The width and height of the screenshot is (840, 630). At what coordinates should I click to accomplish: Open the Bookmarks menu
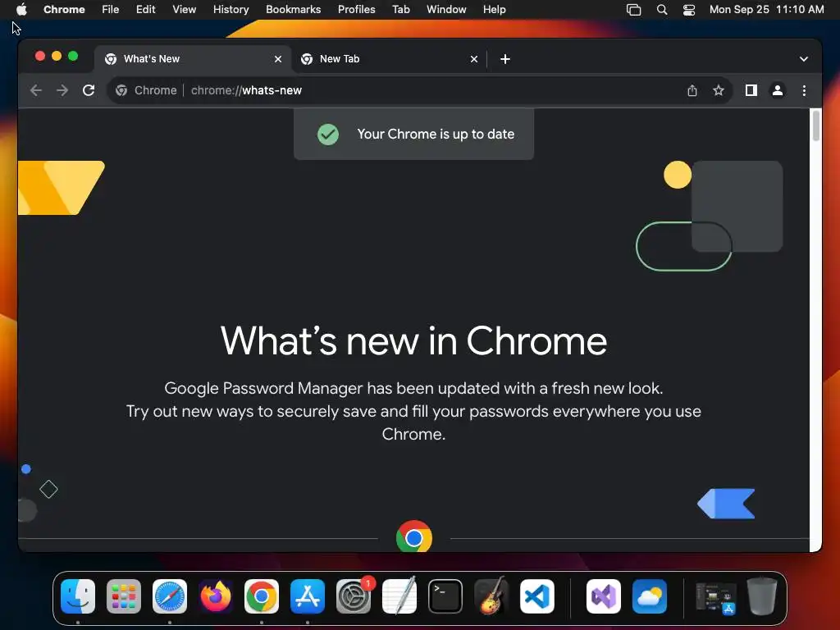tap(294, 10)
